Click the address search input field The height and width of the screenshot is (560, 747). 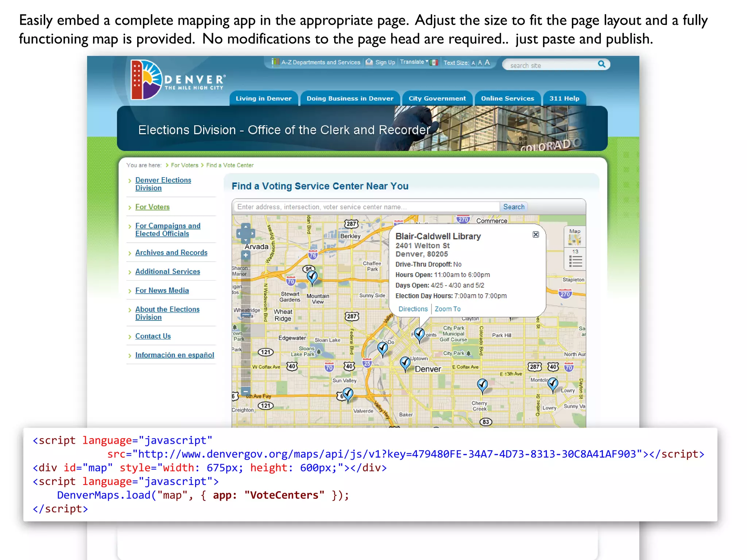coord(367,207)
